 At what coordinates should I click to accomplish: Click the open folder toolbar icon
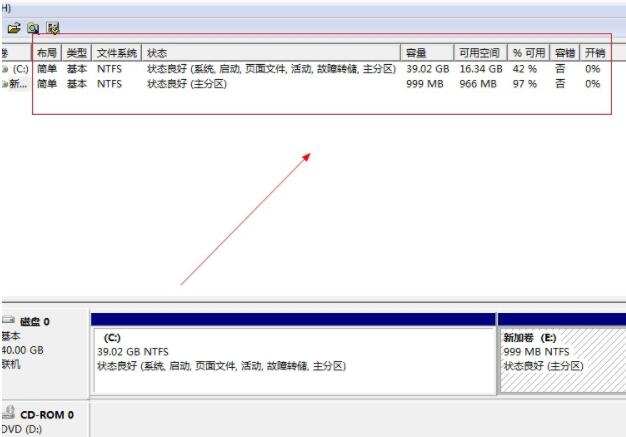click(x=14, y=28)
